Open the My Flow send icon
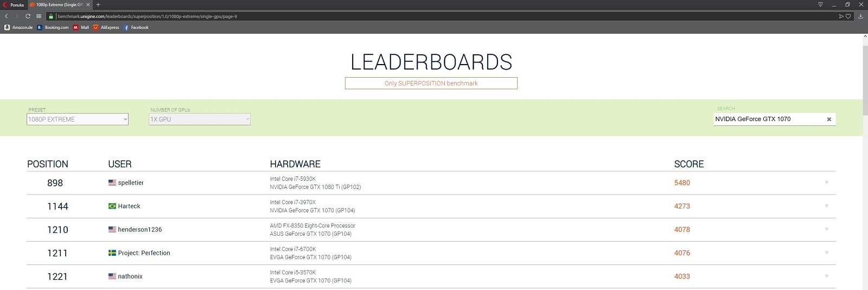868x290 pixels. [x=841, y=16]
